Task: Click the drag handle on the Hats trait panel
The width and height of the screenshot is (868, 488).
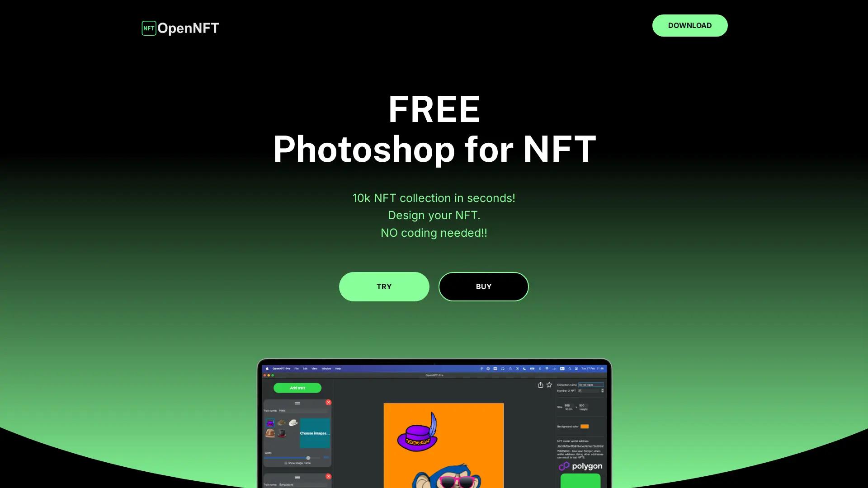Action: click(297, 403)
